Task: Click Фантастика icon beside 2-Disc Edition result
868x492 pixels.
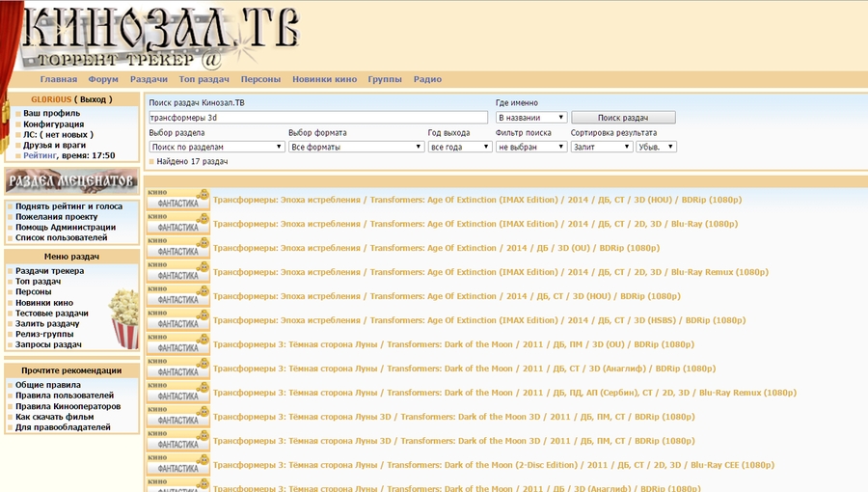Action: tap(178, 465)
